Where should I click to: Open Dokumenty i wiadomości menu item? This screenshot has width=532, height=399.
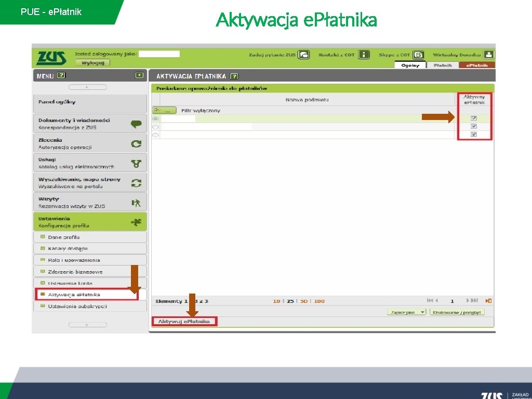point(90,124)
